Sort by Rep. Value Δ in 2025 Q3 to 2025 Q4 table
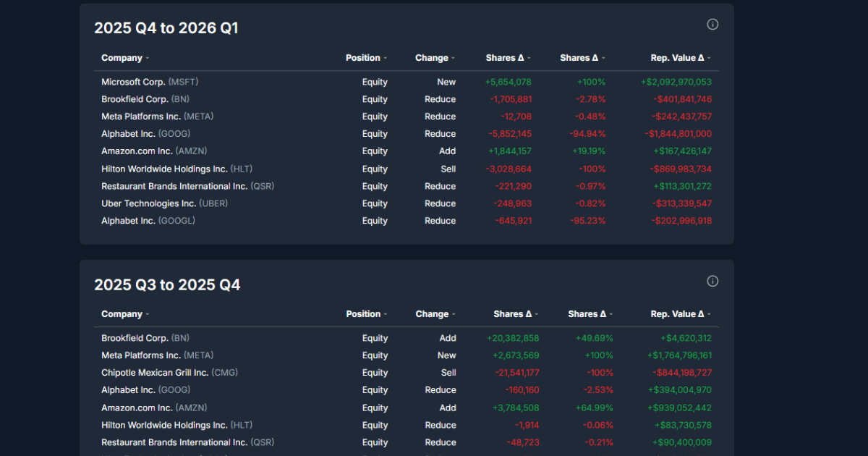 pyautogui.click(x=681, y=314)
